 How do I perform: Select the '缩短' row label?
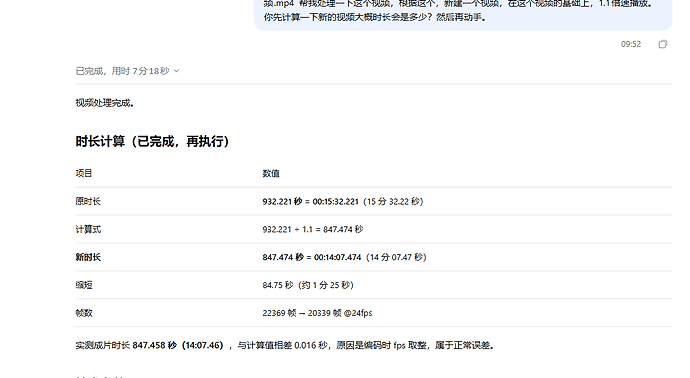[84, 285]
